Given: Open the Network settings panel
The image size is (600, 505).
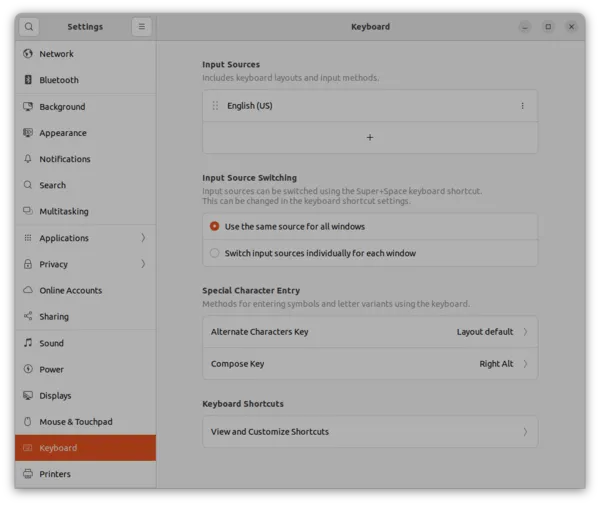Looking at the screenshot, I should [85, 54].
